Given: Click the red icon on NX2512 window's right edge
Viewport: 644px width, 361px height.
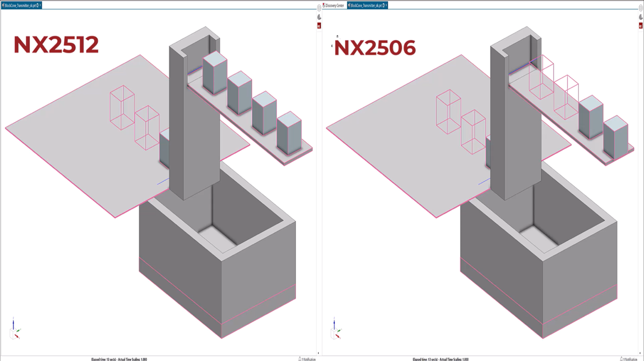Looking at the screenshot, I should click(x=319, y=26).
